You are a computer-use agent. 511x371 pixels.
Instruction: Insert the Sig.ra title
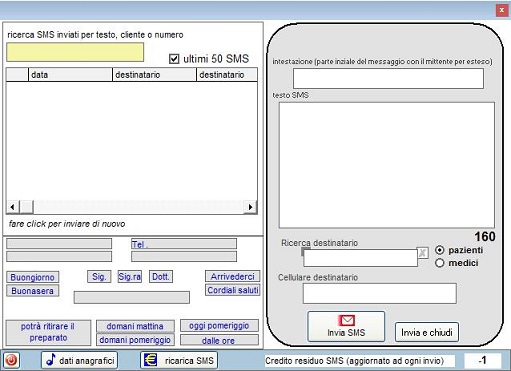coord(130,277)
